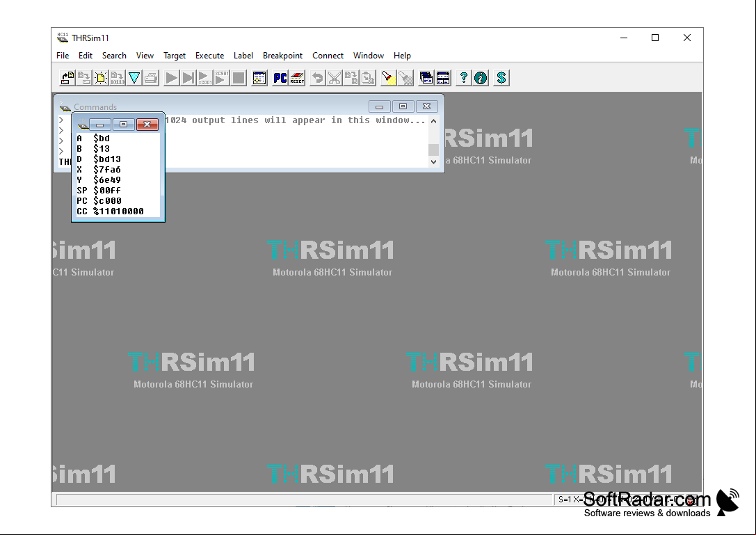The image size is (756, 535).
Task: Click the Cascade windows icon
Action: 426,78
